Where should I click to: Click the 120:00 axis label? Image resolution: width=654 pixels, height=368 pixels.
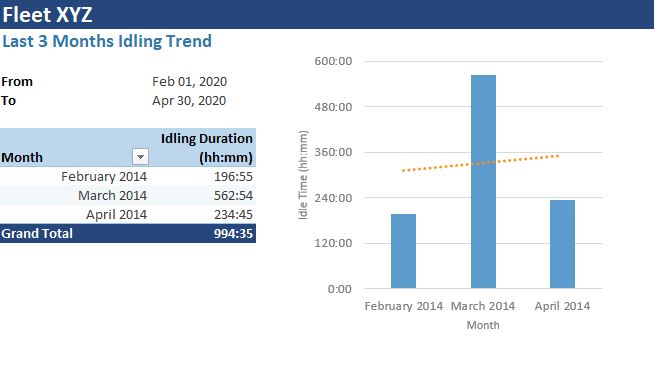[x=333, y=243]
